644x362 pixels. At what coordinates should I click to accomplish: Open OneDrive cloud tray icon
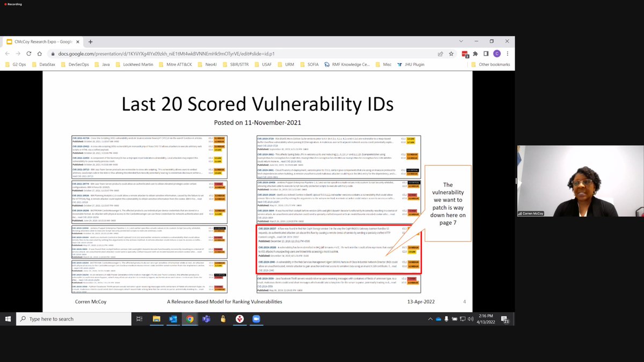point(439,319)
